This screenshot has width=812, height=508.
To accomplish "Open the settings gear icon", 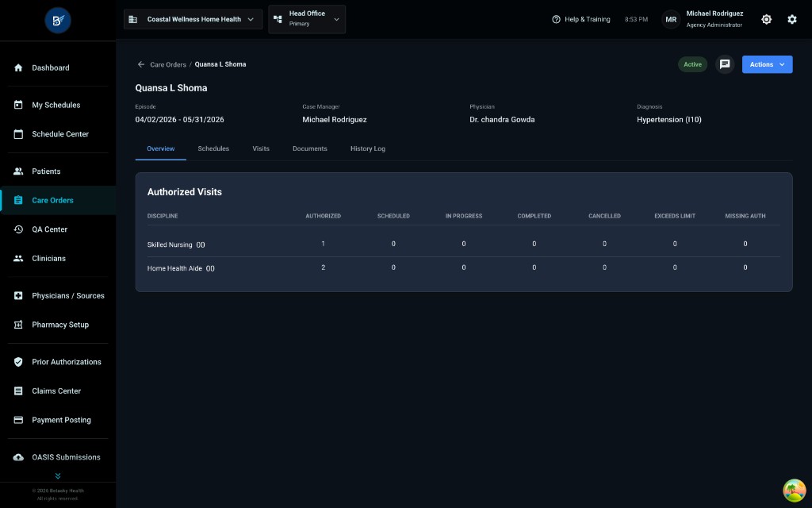I will tap(792, 20).
